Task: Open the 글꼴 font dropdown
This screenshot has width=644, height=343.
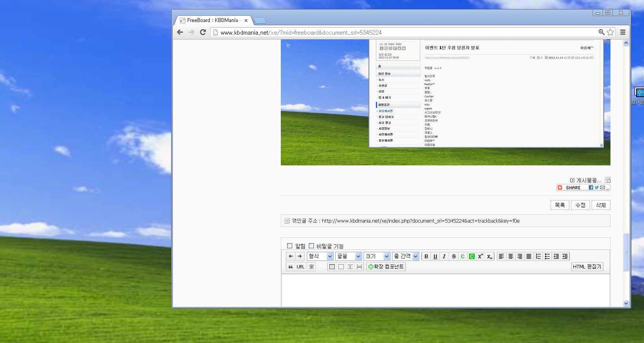Action: click(x=349, y=257)
